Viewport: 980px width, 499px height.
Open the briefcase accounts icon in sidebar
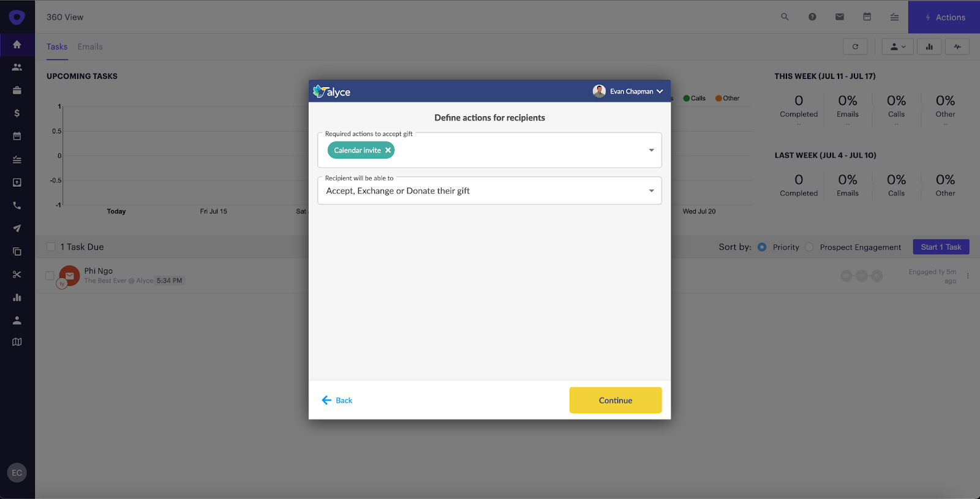click(17, 91)
